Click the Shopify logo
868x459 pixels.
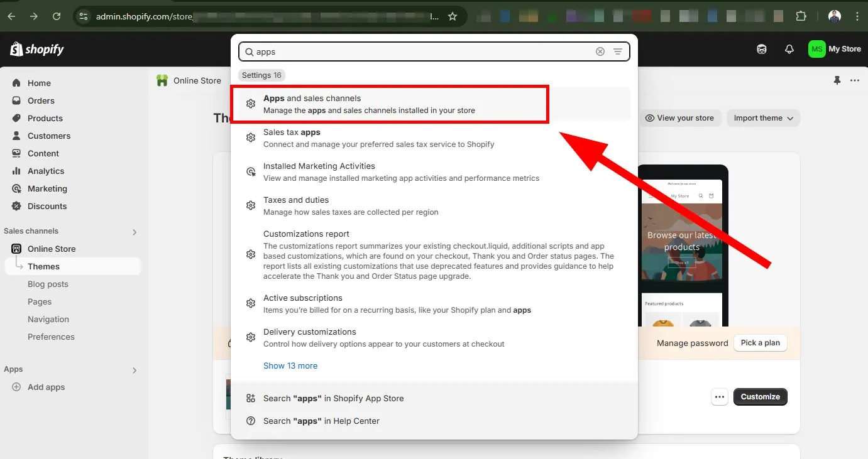click(x=36, y=48)
